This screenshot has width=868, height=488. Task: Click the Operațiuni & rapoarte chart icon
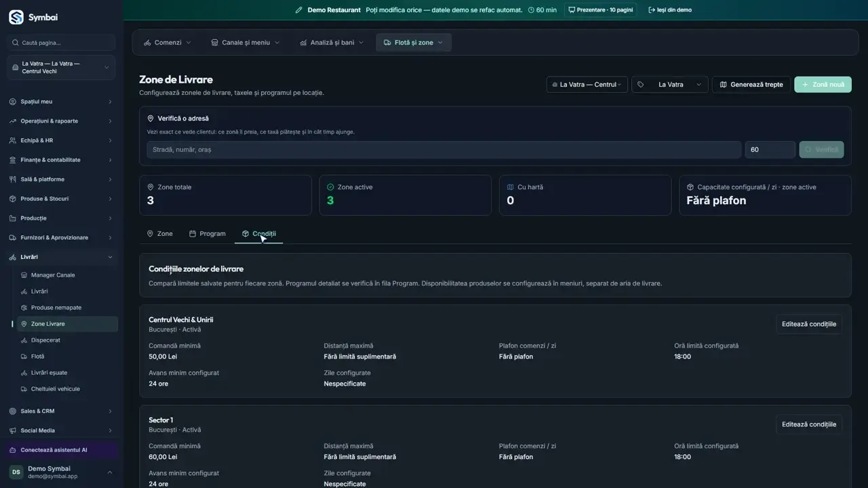tap(13, 121)
